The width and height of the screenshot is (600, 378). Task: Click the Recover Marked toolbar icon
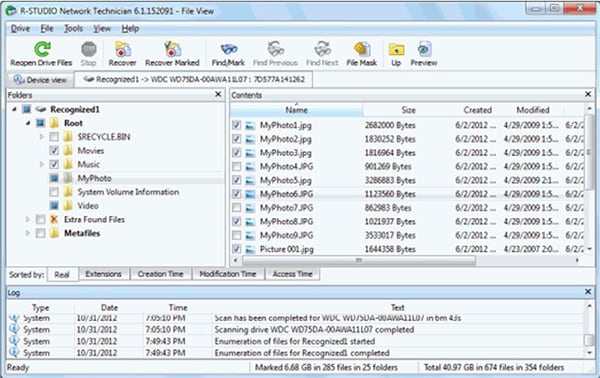tap(172, 49)
